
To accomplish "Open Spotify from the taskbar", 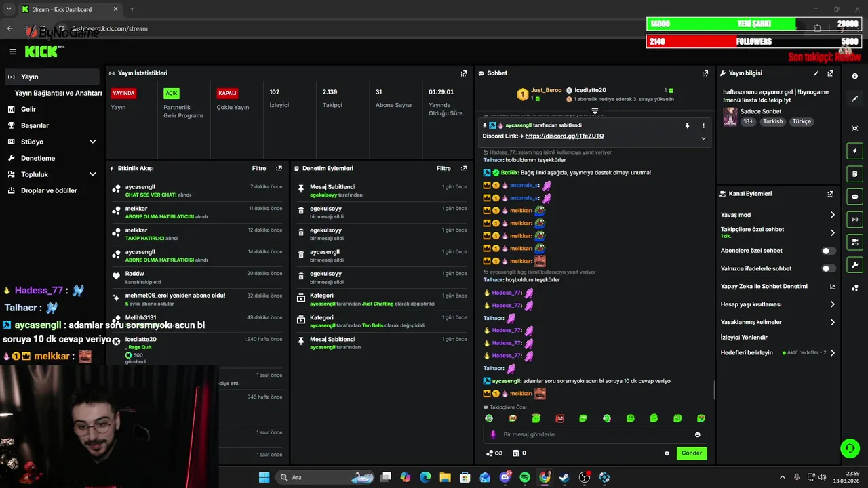I will pos(525,477).
